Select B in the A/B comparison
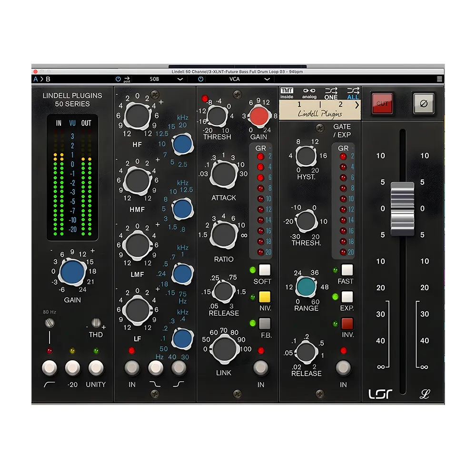 click(48, 79)
